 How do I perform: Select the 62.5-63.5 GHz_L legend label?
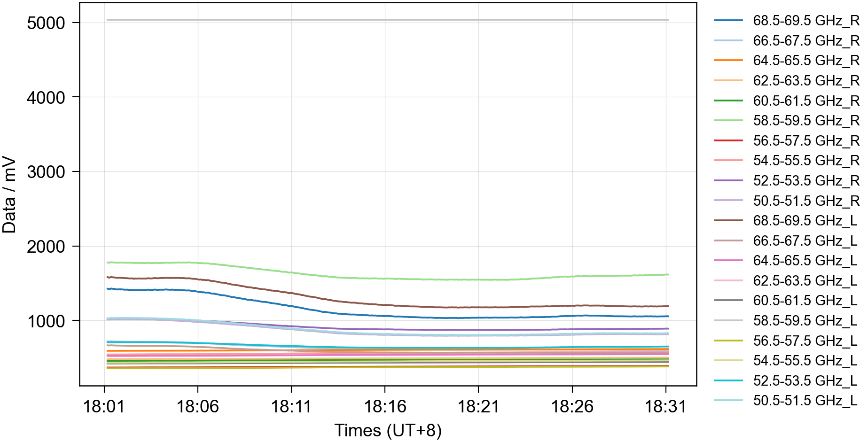click(x=805, y=280)
